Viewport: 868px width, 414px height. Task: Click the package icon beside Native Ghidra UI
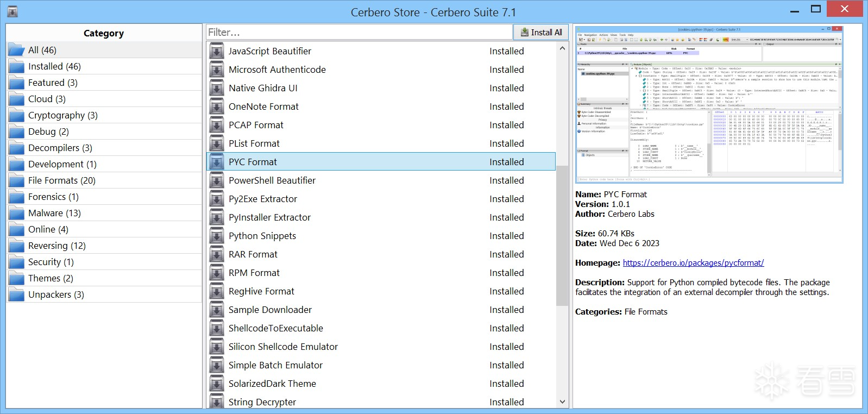(217, 89)
